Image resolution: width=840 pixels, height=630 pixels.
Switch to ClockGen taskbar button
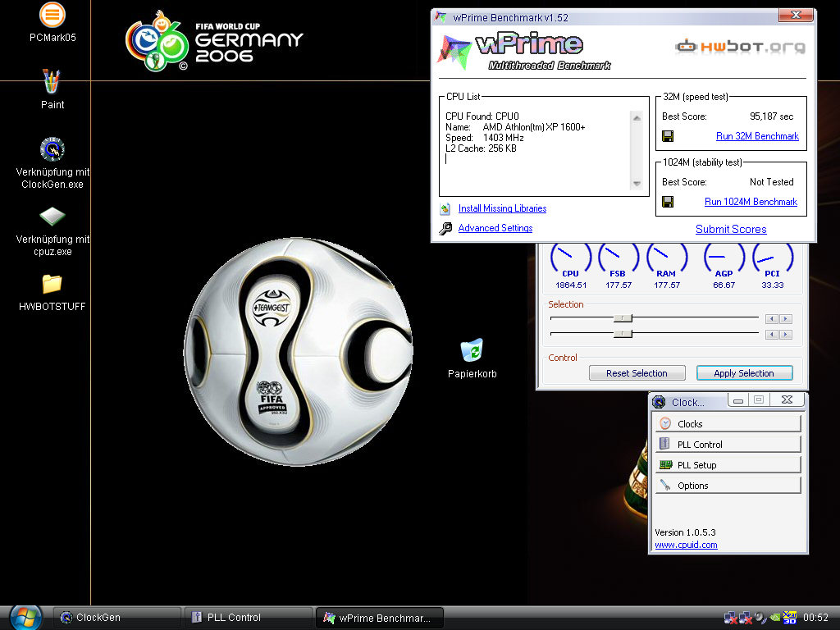click(116, 618)
